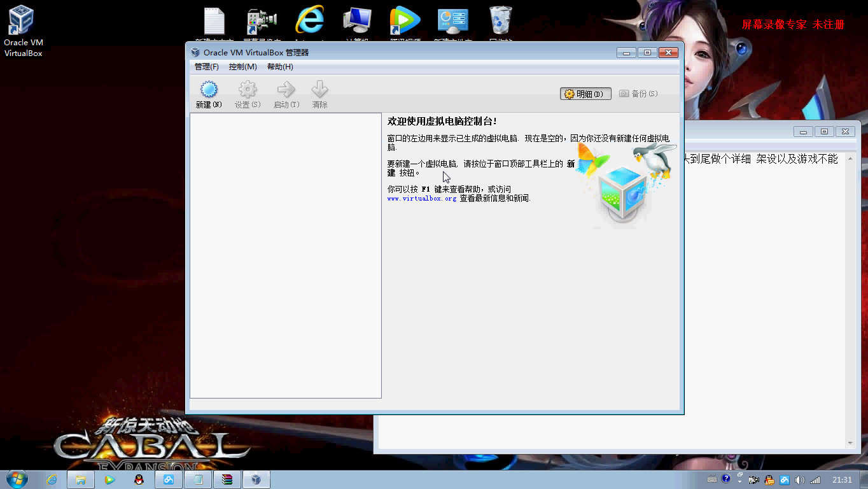Image resolution: width=868 pixels, height=489 pixels.
Task: Click the VirtualBox cube taskbar button
Action: pyautogui.click(x=256, y=479)
